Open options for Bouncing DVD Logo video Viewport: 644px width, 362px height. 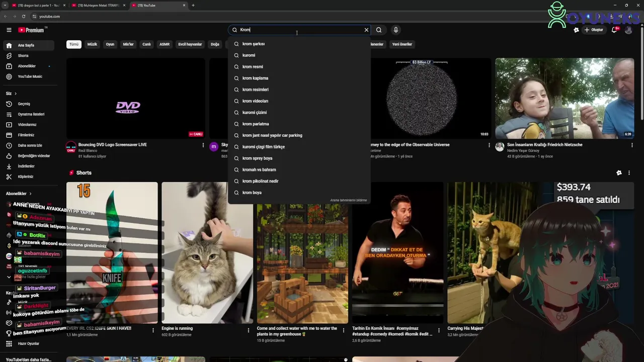tap(203, 145)
